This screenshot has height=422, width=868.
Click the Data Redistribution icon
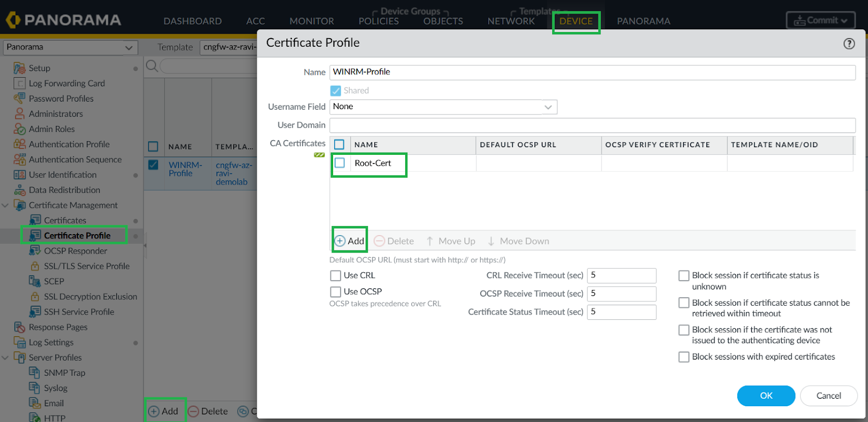[20, 190]
